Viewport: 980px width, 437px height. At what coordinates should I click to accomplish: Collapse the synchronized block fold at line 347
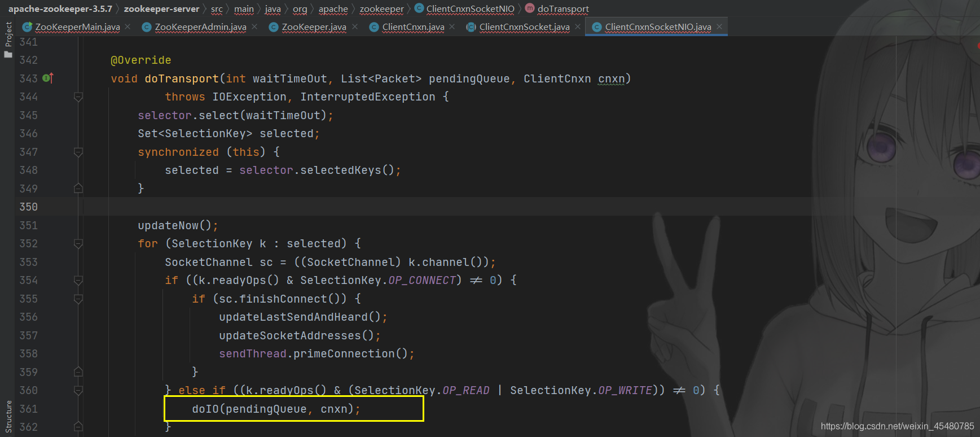coord(78,152)
